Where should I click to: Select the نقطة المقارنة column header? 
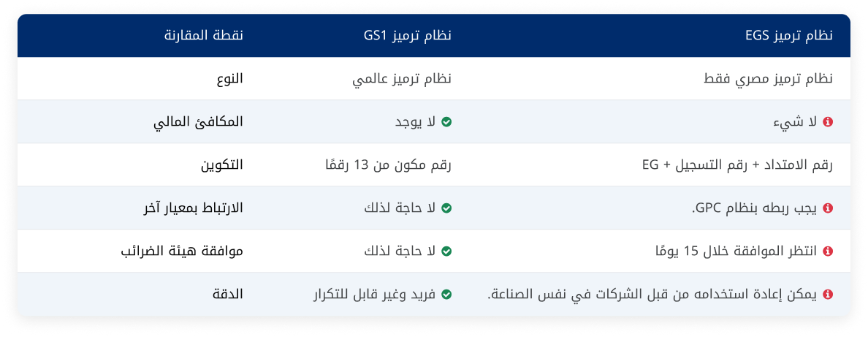coord(204,36)
